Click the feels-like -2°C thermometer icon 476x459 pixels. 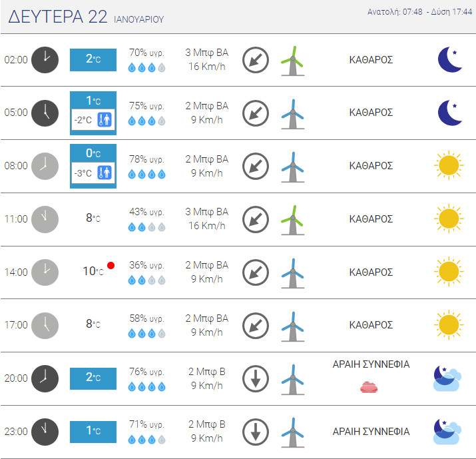pyautogui.click(x=105, y=121)
